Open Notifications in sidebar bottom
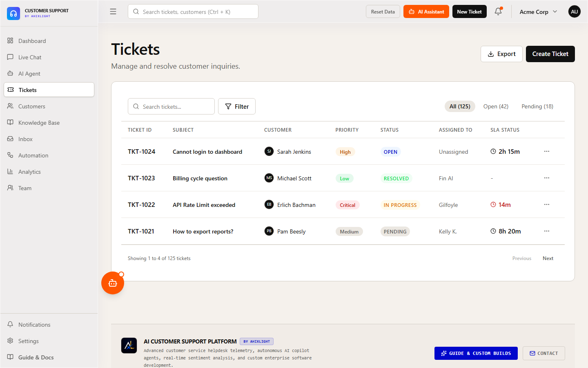This screenshot has width=588, height=368. (49, 325)
